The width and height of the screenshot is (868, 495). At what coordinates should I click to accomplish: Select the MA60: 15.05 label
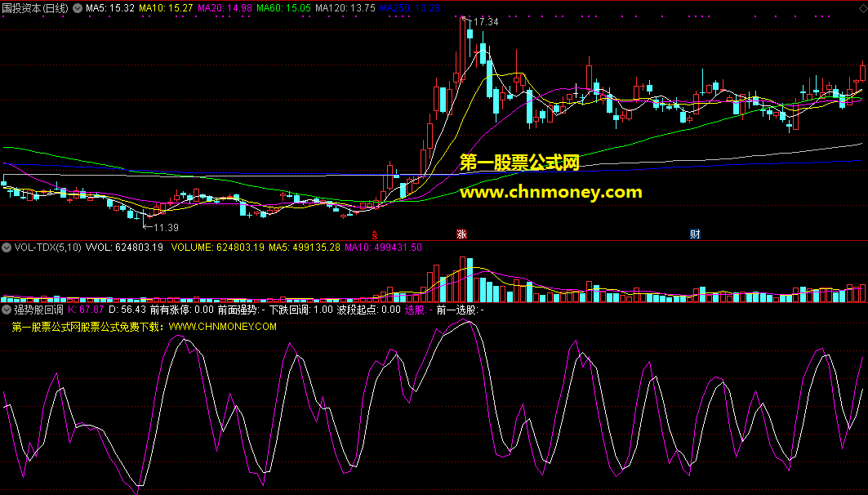click(x=283, y=8)
